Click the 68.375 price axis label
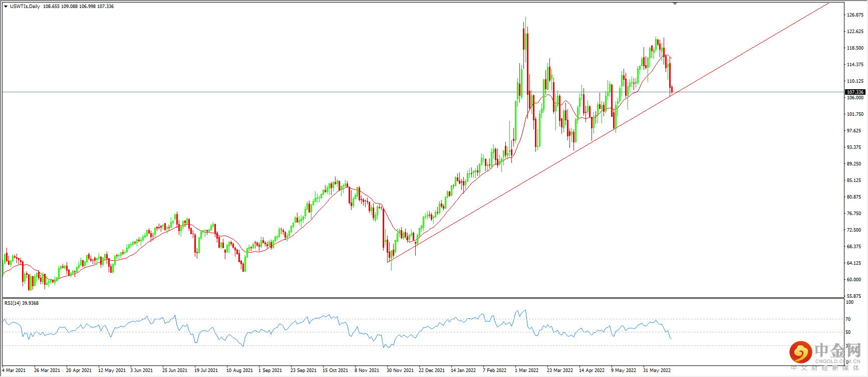Viewport: 868px width, 377px height. 854,247
